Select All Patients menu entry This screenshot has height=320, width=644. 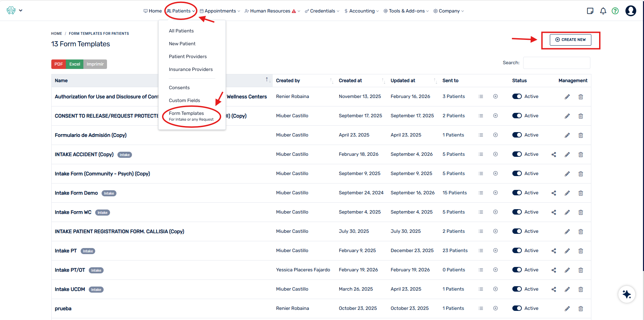[x=181, y=31]
